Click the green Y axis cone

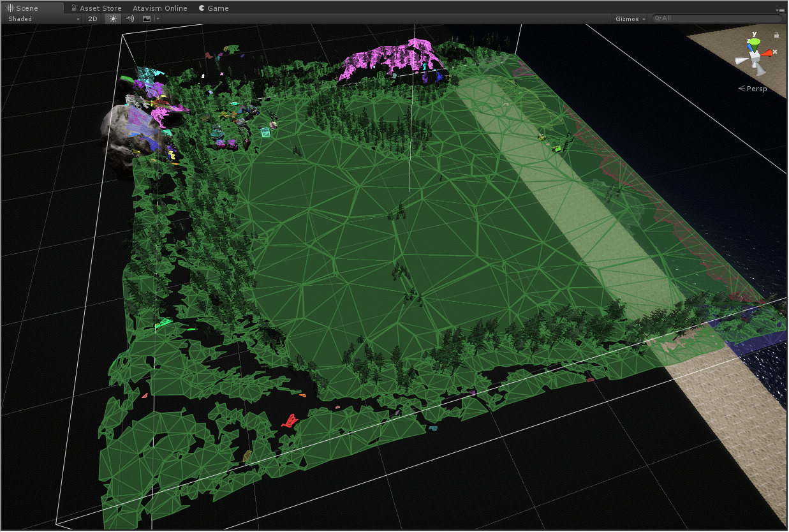755,42
